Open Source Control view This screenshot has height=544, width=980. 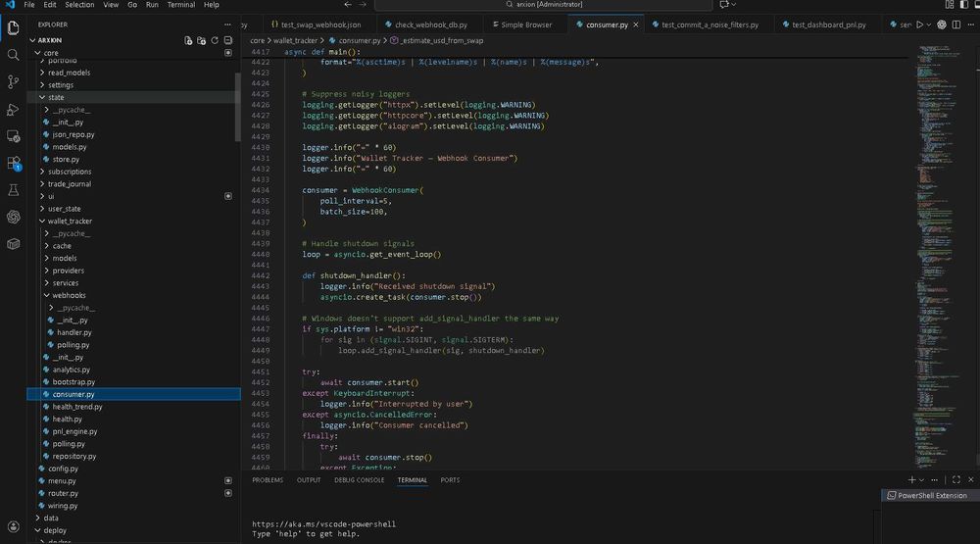13,82
